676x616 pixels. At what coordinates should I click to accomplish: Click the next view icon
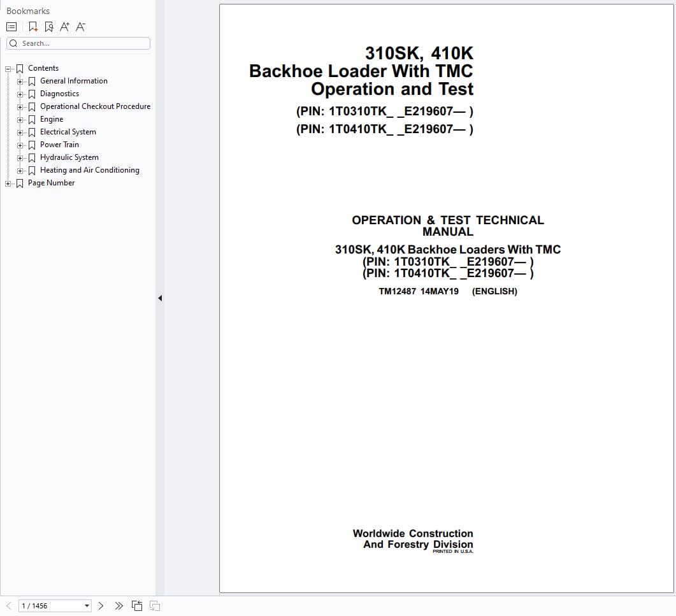pyautogui.click(x=155, y=606)
